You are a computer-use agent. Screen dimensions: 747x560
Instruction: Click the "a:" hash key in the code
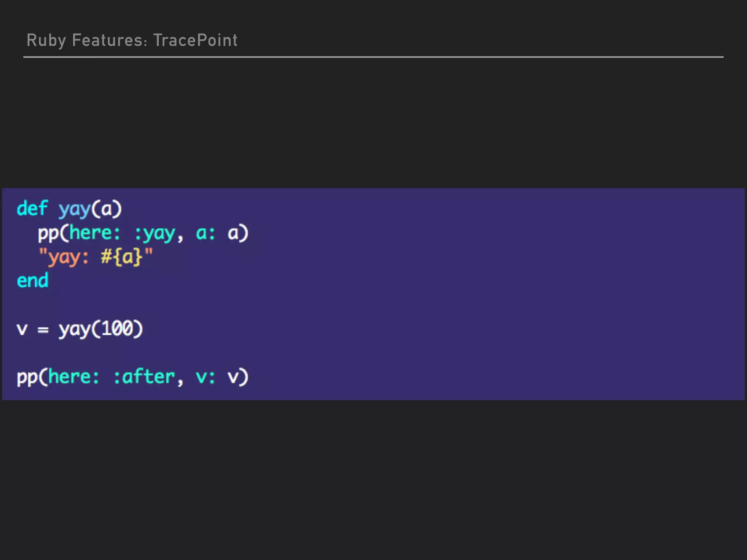[205, 233]
